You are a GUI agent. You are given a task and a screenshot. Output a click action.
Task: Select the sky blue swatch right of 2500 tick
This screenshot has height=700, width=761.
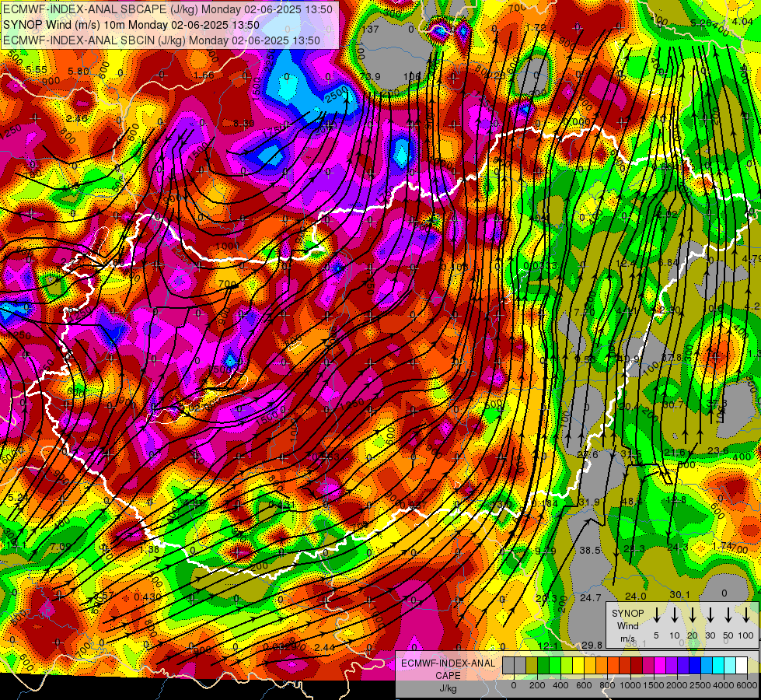pyautogui.click(x=707, y=665)
